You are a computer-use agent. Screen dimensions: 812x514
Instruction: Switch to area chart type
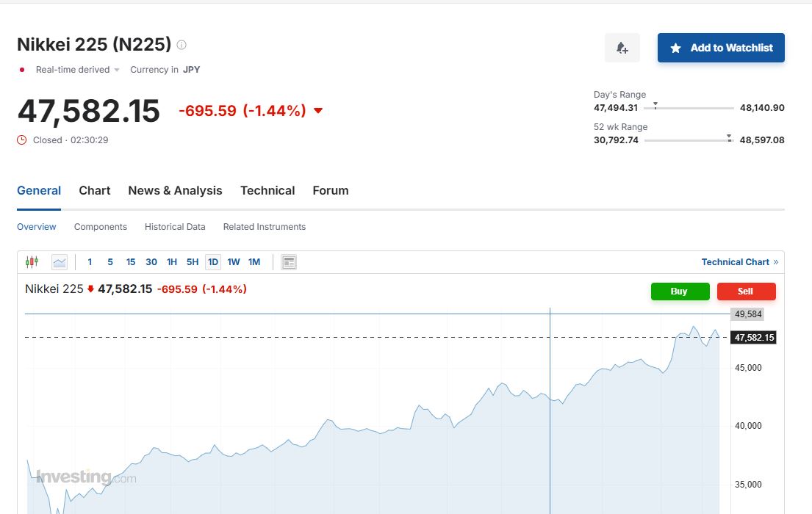(x=60, y=262)
